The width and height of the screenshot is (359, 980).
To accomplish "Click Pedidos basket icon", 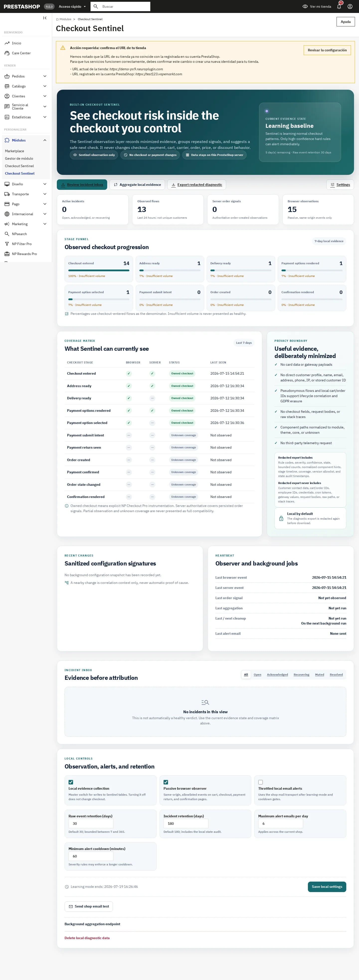I will [x=7, y=76].
